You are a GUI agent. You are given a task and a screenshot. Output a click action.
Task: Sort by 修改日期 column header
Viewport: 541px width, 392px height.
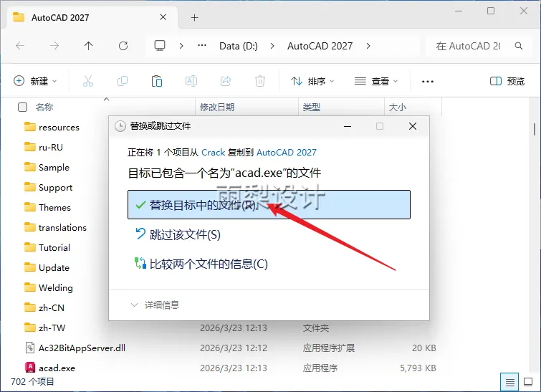[x=217, y=107]
